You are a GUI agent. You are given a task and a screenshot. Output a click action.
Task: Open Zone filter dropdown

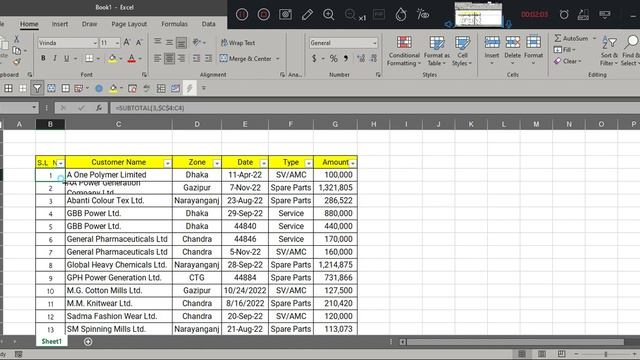pos(217,163)
